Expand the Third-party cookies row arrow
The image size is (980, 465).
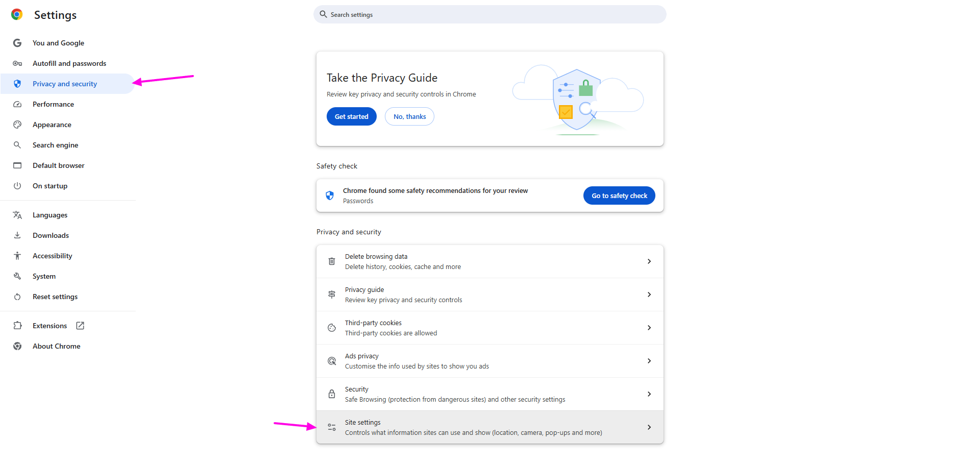click(x=649, y=328)
